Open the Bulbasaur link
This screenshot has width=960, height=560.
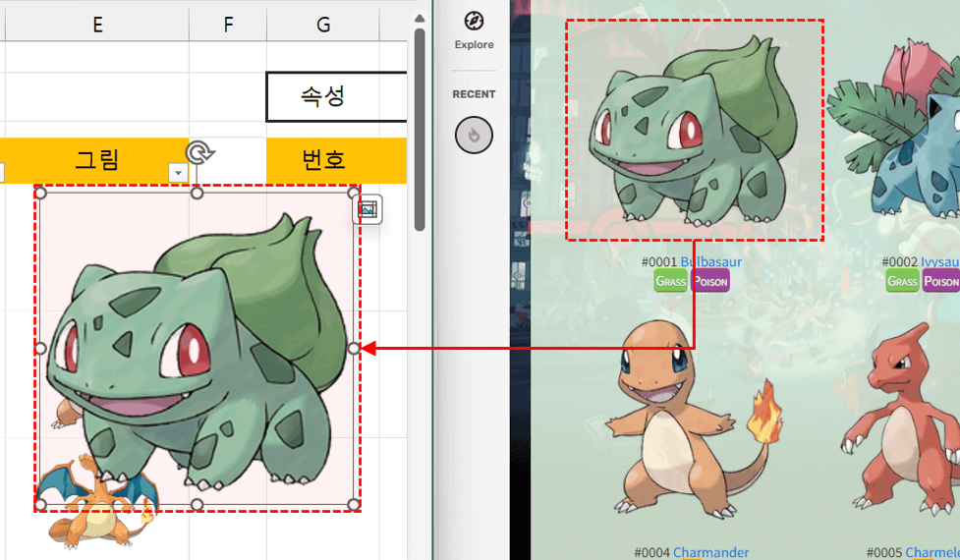710,262
